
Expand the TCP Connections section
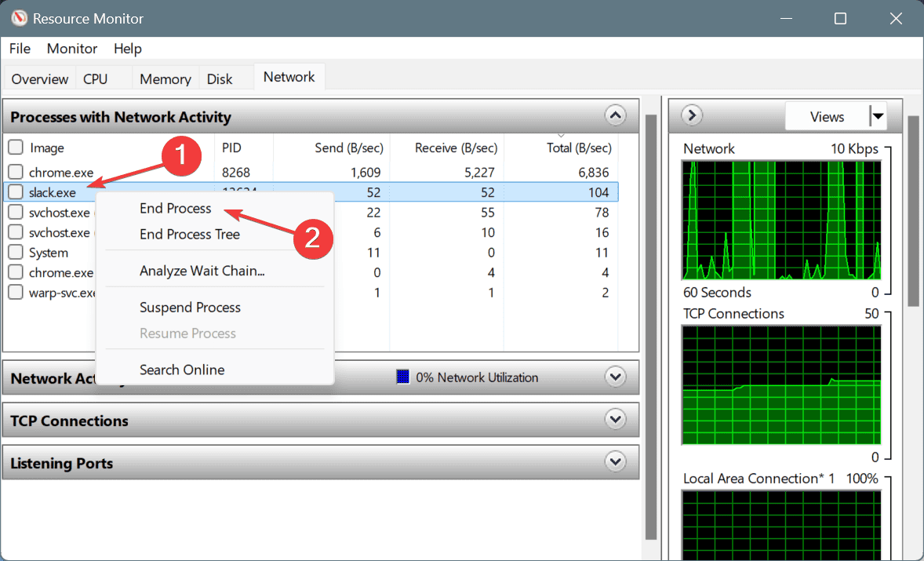(x=615, y=419)
